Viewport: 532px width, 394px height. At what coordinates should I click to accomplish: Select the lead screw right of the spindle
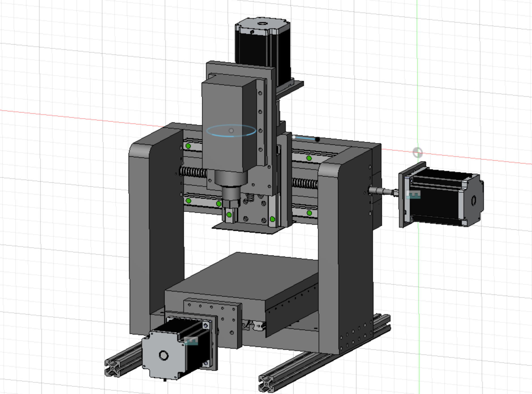click(x=305, y=183)
